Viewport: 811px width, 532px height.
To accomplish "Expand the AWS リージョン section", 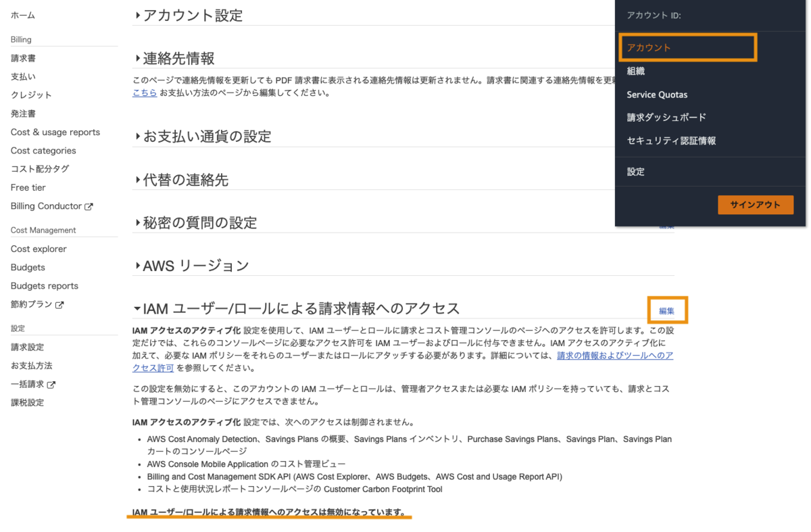I will click(191, 266).
